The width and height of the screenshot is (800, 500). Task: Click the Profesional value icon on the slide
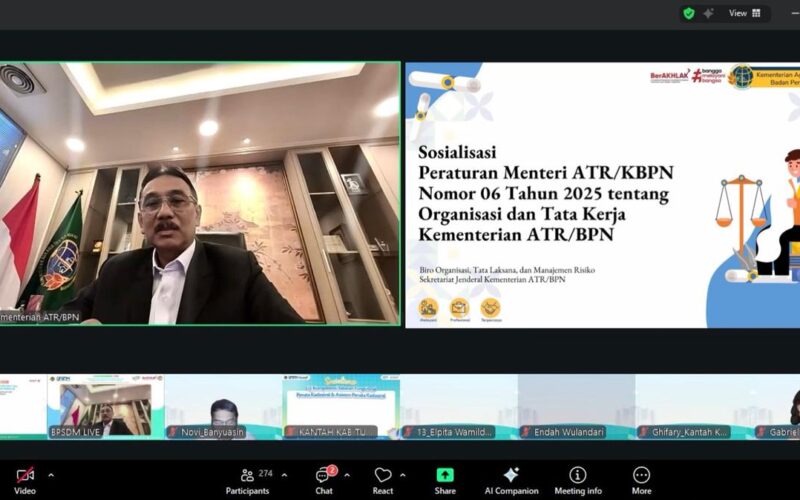[459, 309]
